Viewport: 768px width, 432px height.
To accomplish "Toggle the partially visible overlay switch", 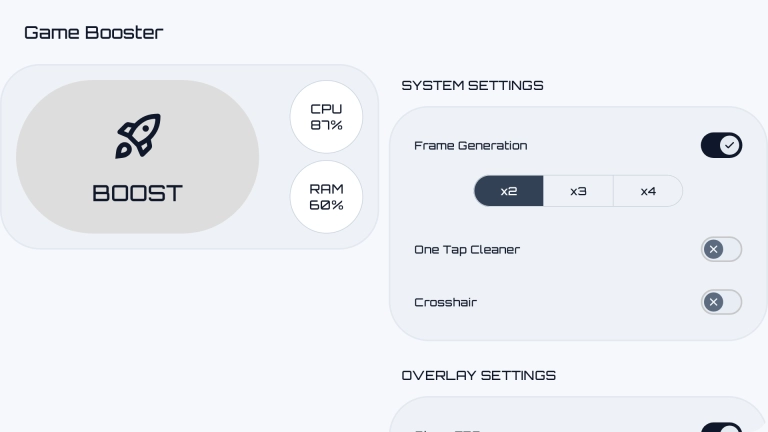I will [x=721, y=428].
